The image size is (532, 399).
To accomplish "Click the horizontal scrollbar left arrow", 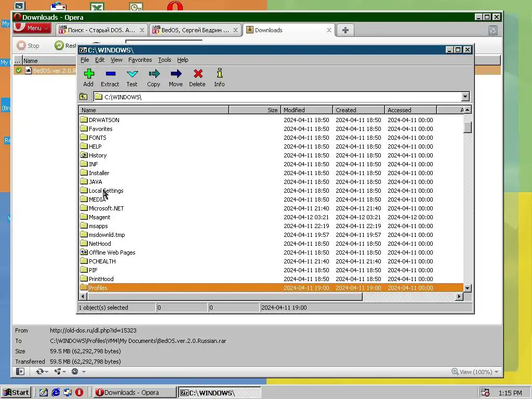I will 83,296.
